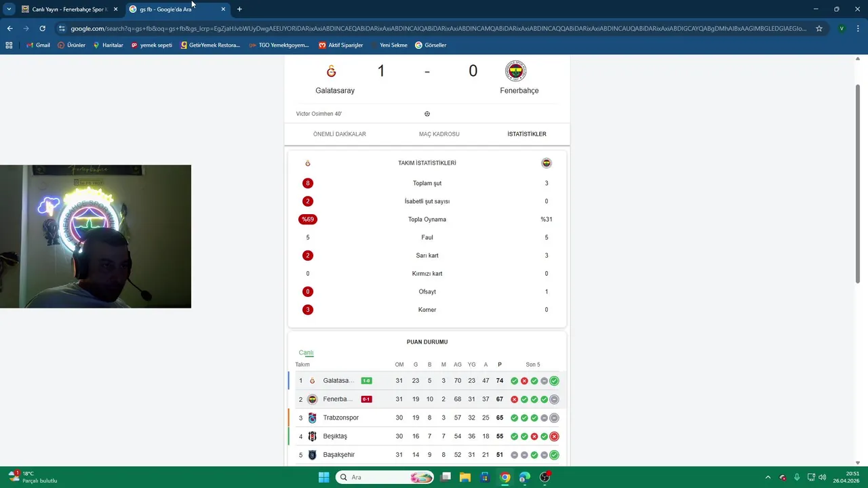Open the Windows Start menu
The height and width of the screenshot is (488, 868).
pyautogui.click(x=323, y=477)
